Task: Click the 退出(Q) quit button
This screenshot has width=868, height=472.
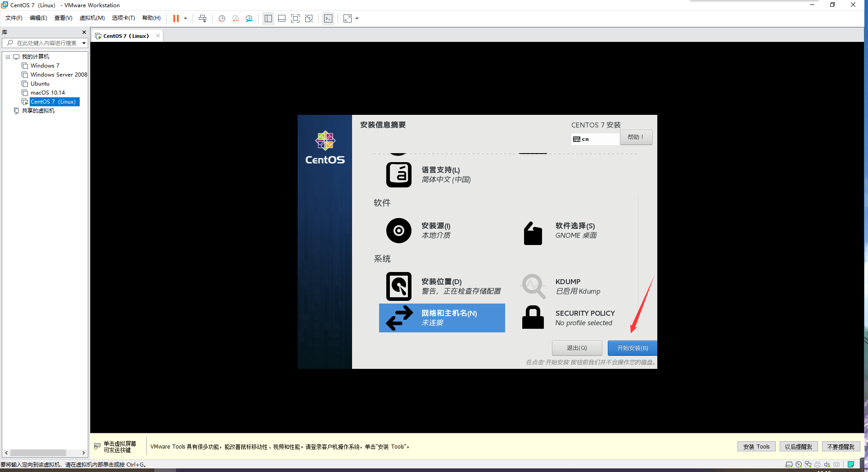Action: tap(577, 348)
